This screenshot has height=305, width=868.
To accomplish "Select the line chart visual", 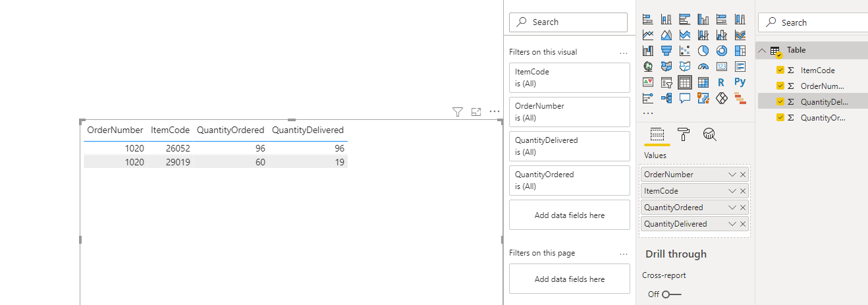I will pos(648,35).
